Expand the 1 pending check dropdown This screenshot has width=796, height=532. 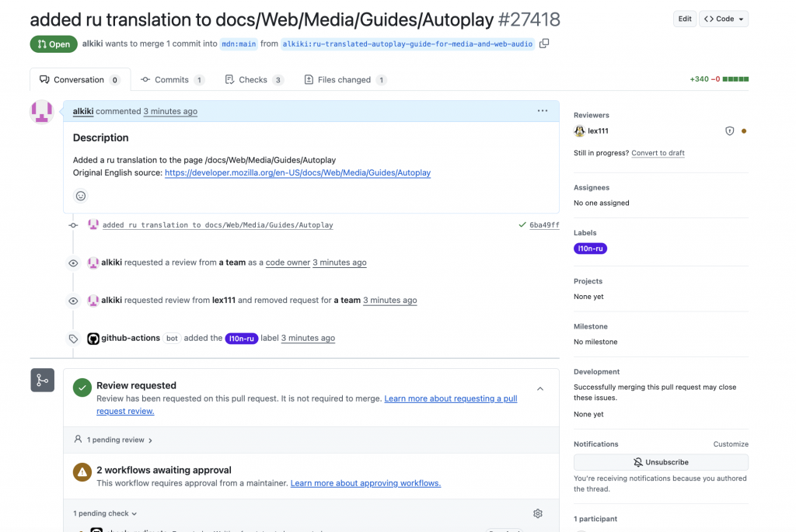[x=106, y=513]
